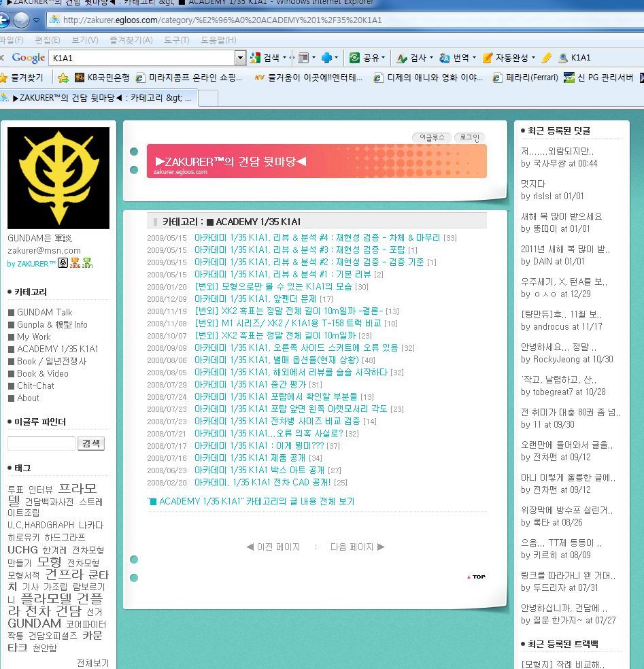Screen dimensions: 644x669
Task: Open post 리뷰 & 분석 #4 재현성 검증 차체
Action: click(317, 238)
